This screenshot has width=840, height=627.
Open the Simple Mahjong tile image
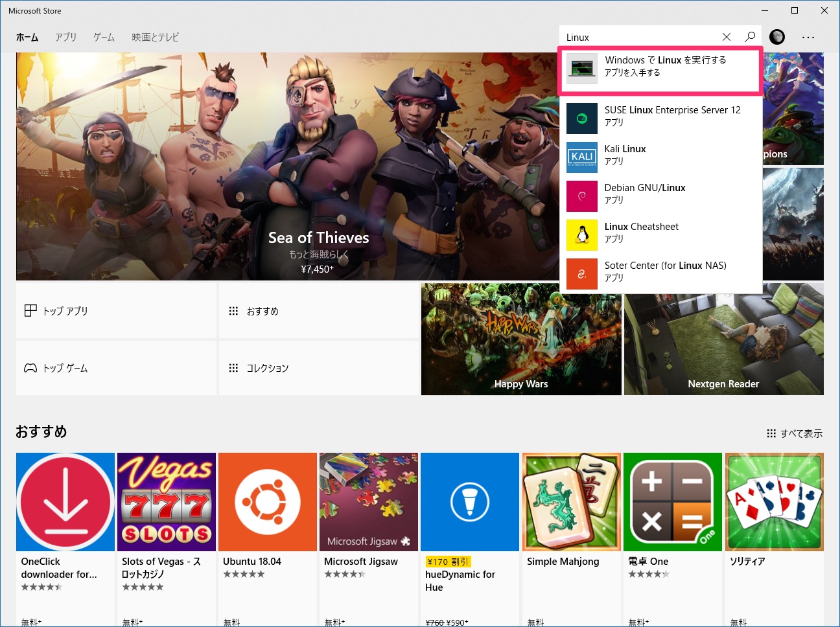(x=571, y=502)
